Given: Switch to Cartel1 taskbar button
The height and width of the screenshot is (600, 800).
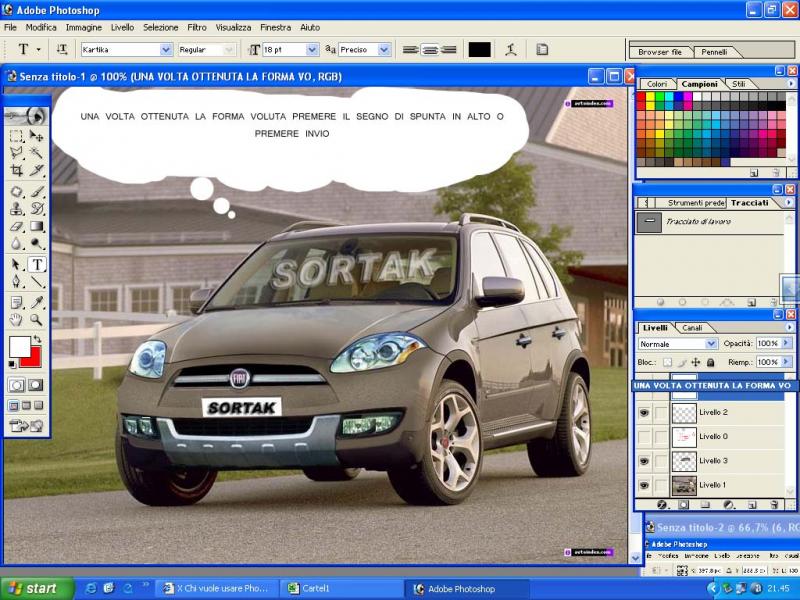Looking at the screenshot, I should tap(341, 589).
